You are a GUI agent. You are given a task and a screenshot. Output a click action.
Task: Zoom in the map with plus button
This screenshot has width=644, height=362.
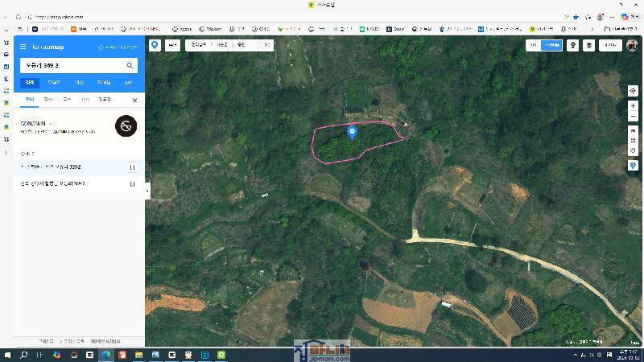(634, 106)
